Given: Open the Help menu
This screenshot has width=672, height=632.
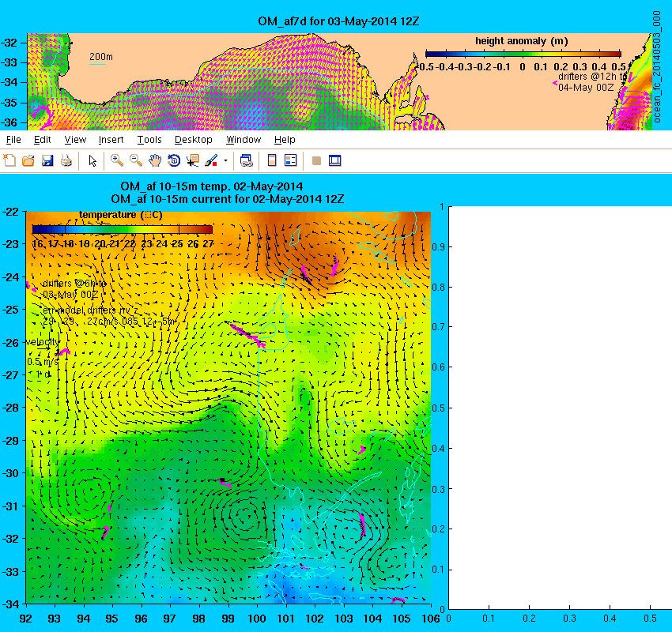Looking at the screenshot, I should click(285, 140).
